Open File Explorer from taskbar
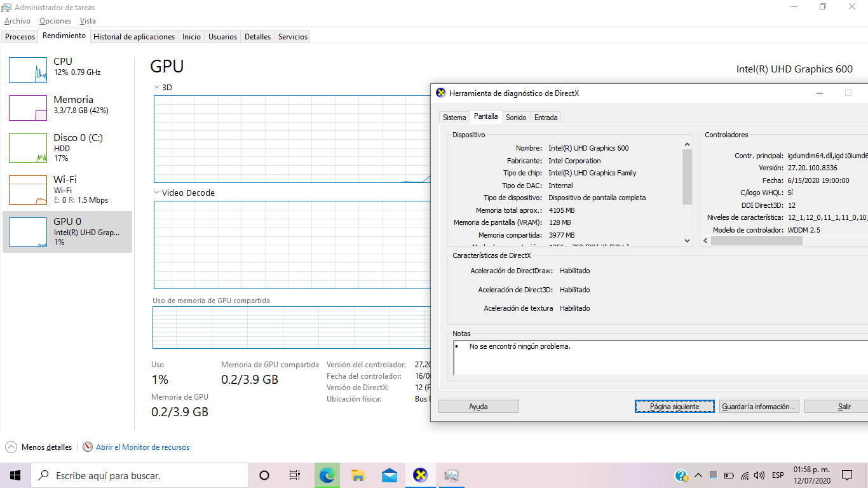This screenshot has height=488, width=868. [x=358, y=475]
